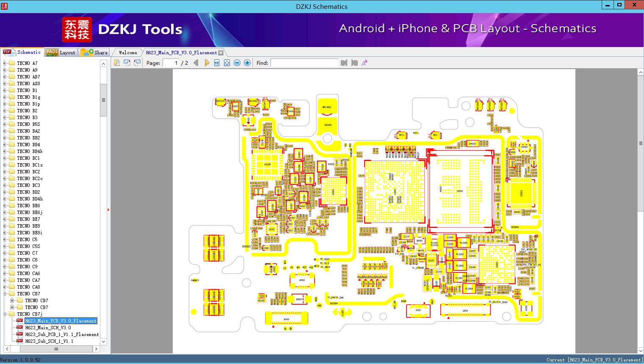Open the Layout tab
This screenshot has height=364, width=644.
click(x=61, y=53)
